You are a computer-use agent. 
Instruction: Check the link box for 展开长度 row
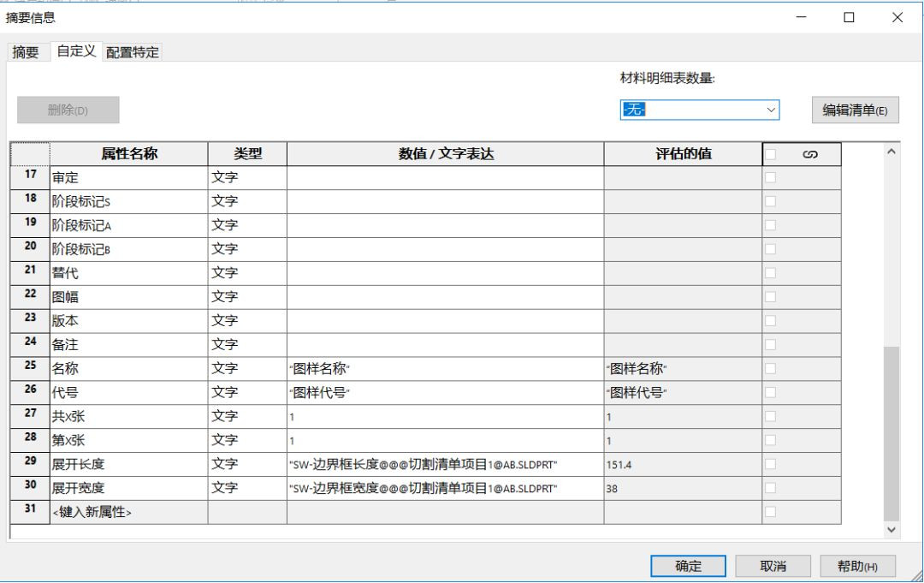[x=770, y=465]
